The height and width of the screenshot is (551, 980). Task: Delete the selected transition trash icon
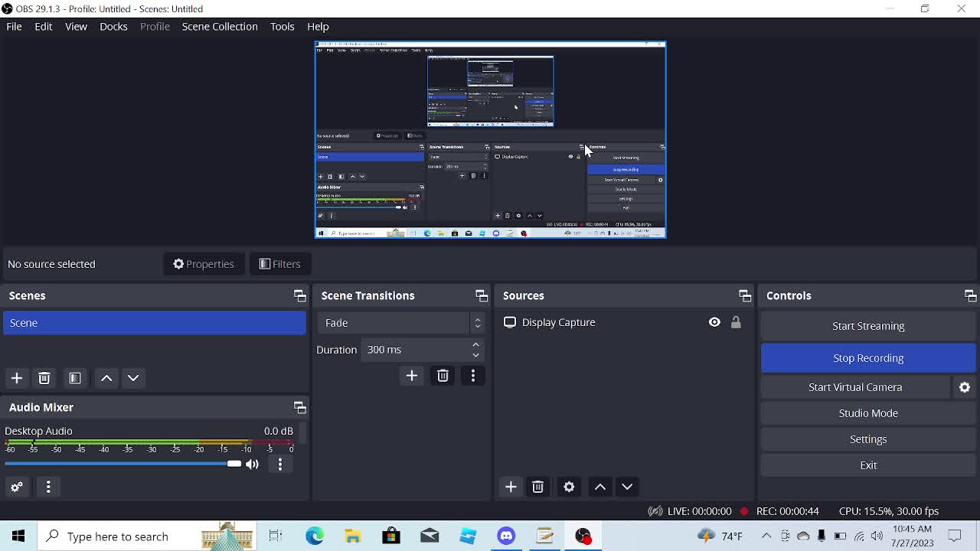pyautogui.click(x=443, y=376)
